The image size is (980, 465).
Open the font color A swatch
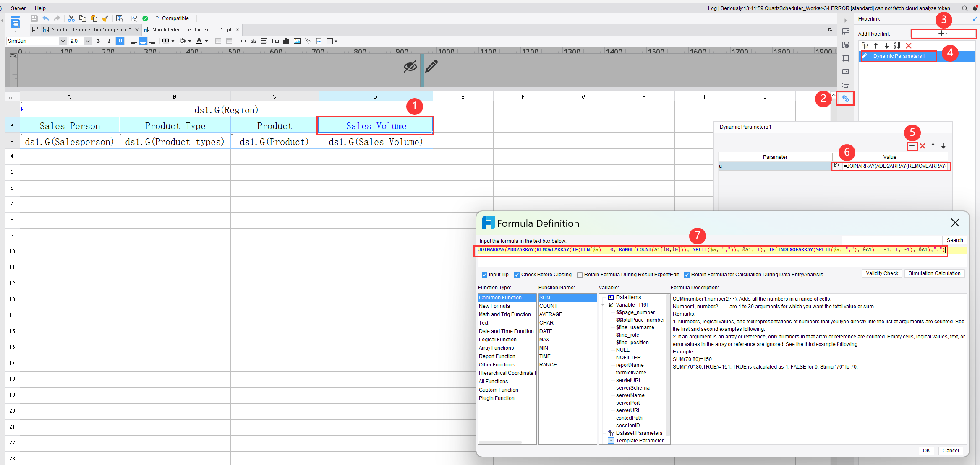click(x=199, y=41)
